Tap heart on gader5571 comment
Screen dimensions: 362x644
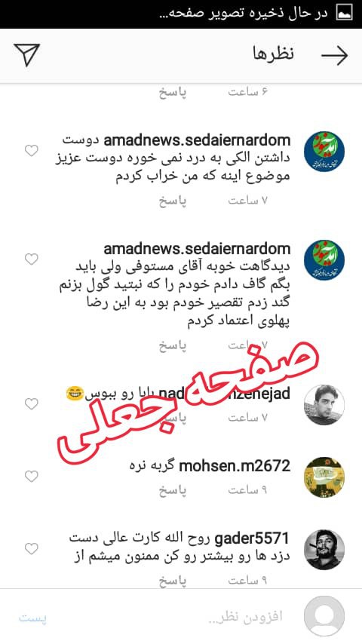tap(32, 549)
